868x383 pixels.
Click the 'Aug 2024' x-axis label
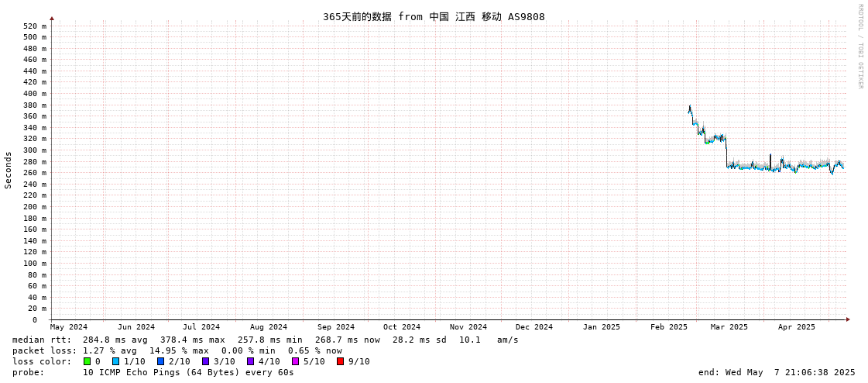pos(269,327)
